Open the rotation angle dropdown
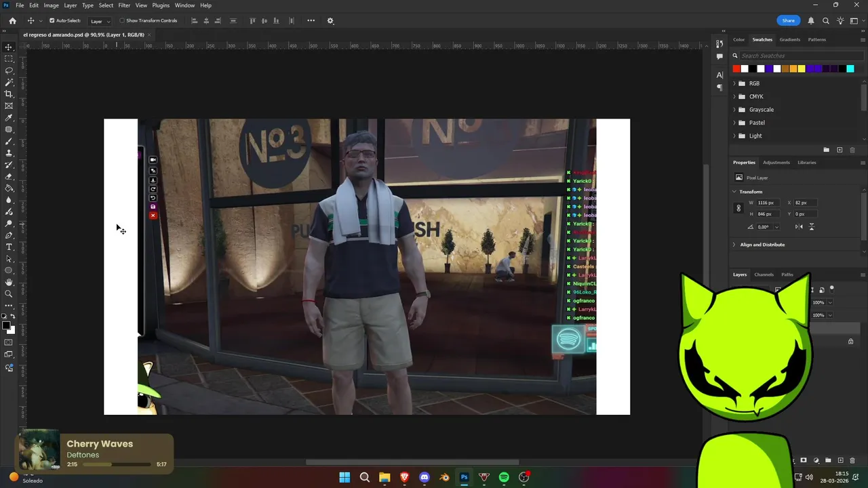This screenshot has height=488, width=868. tap(776, 227)
